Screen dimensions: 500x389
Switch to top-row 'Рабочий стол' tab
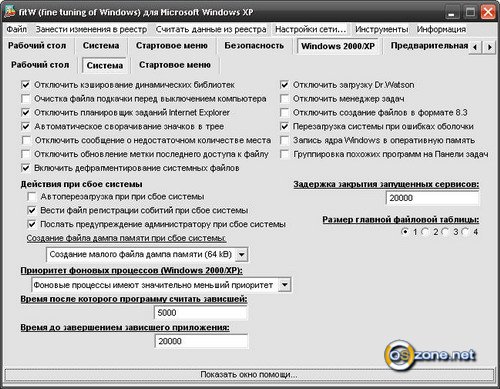point(37,46)
